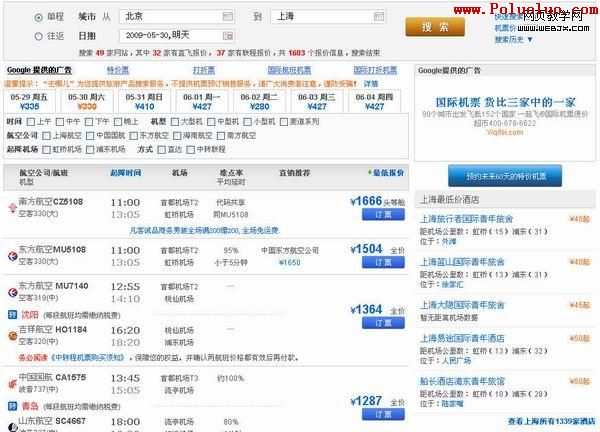Click the 南方航空 logo on CZ5108 row

coord(13,207)
